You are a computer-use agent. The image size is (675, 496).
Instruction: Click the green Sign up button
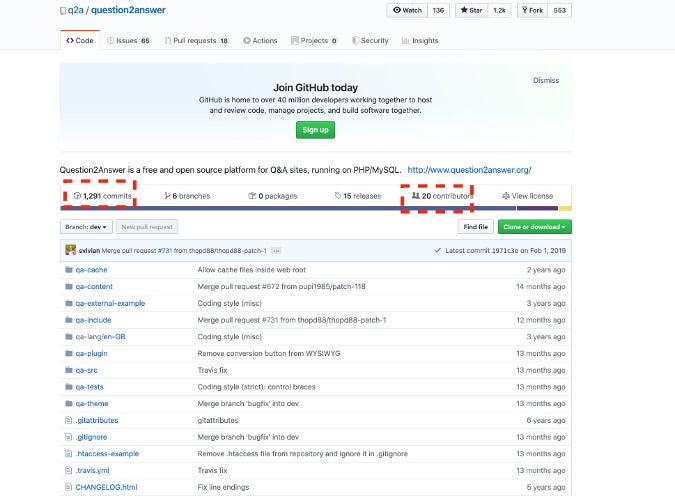pyautogui.click(x=315, y=130)
